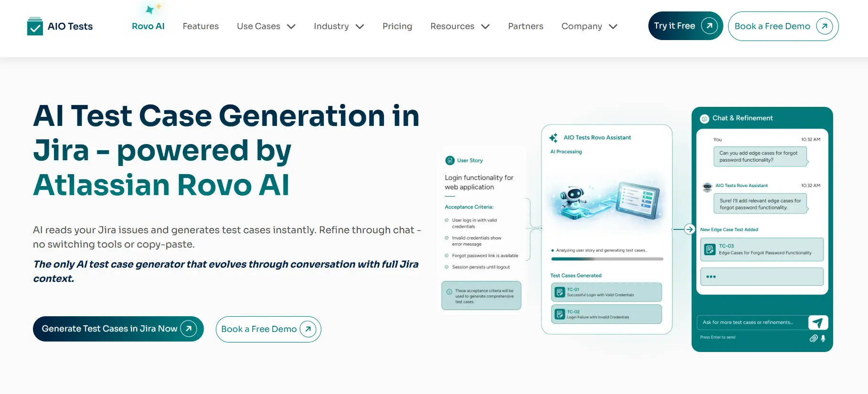Click the arrow icon in Try it Free
868x394 pixels.
709,26
